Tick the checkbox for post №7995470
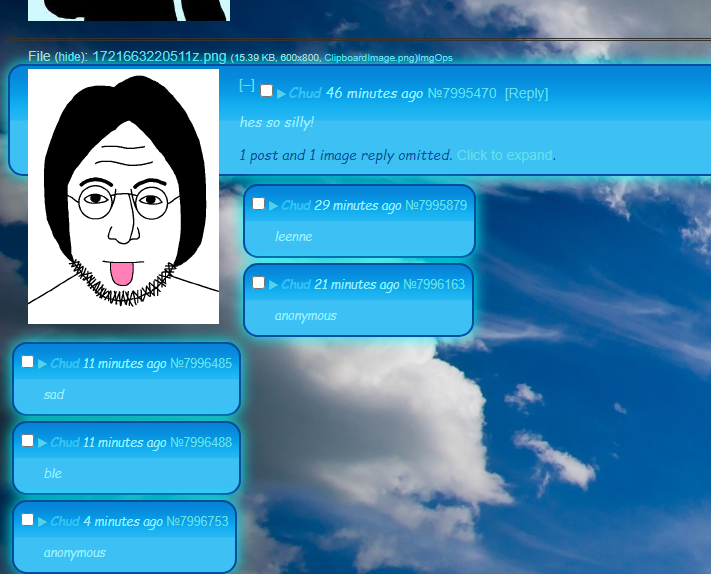This screenshot has height=574, width=711. tap(266, 91)
